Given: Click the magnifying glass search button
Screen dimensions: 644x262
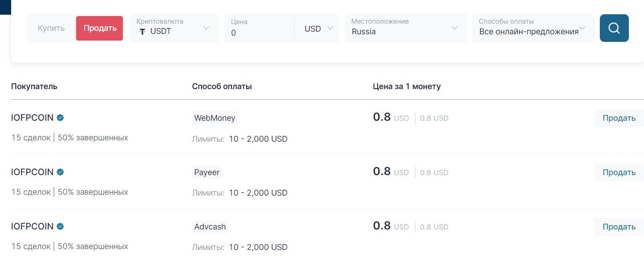Looking at the screenshot, I should click(x=614, y=28).
